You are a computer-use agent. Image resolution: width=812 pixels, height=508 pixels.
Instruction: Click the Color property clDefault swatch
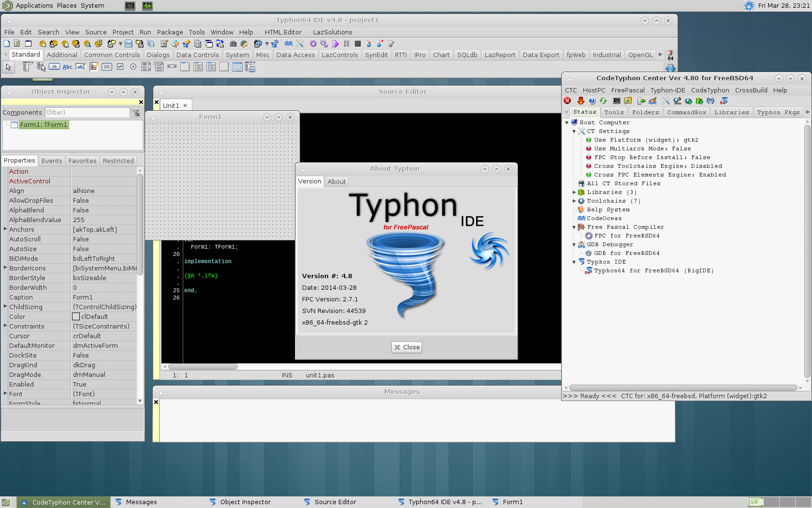(76, 316)
